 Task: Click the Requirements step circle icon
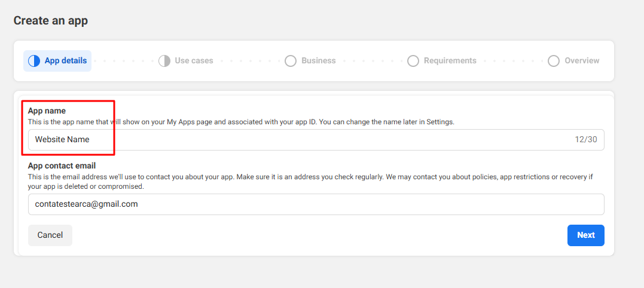[x=413, y=61]
